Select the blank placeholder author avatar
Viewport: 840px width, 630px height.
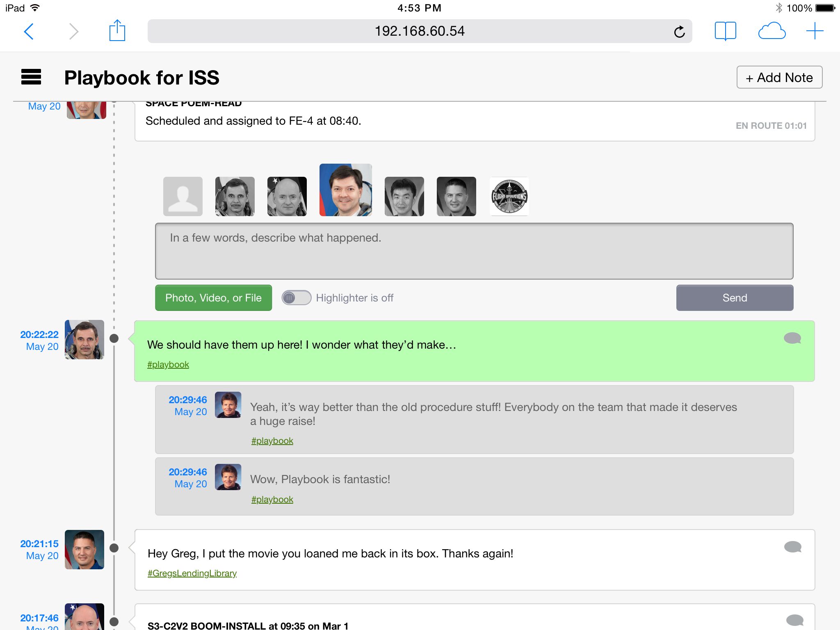coord(183,196)
